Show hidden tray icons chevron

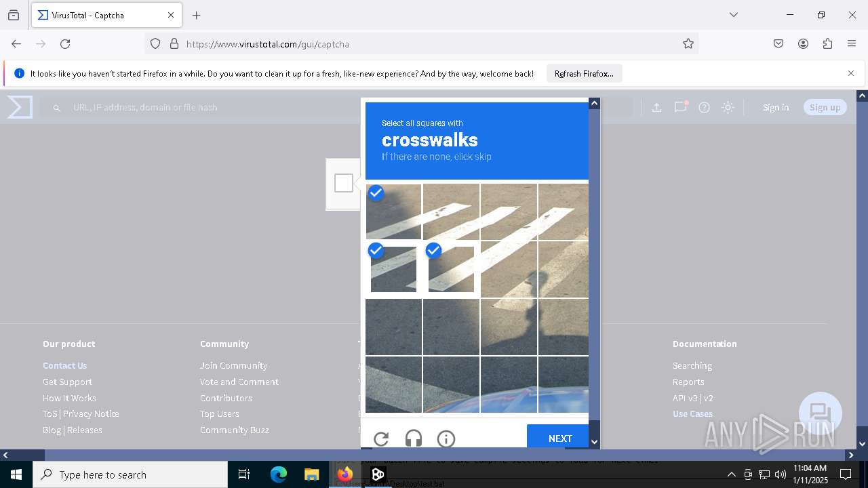click(731, 474)
